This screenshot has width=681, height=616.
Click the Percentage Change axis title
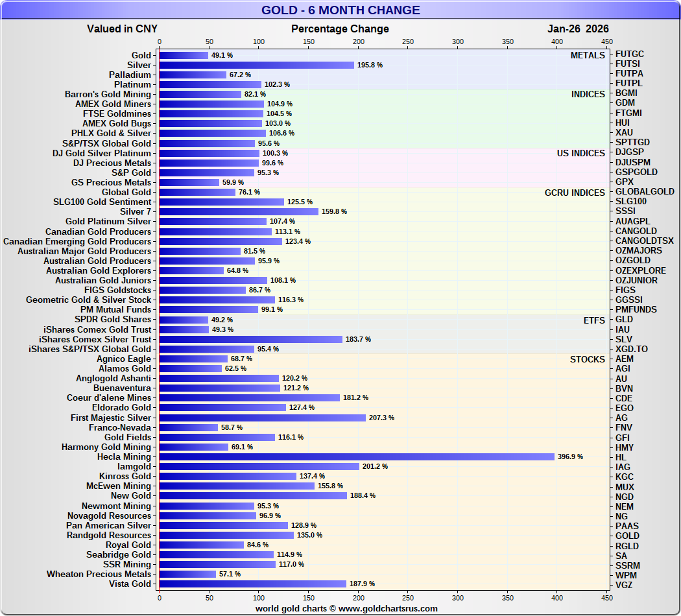tap(340, 29)
